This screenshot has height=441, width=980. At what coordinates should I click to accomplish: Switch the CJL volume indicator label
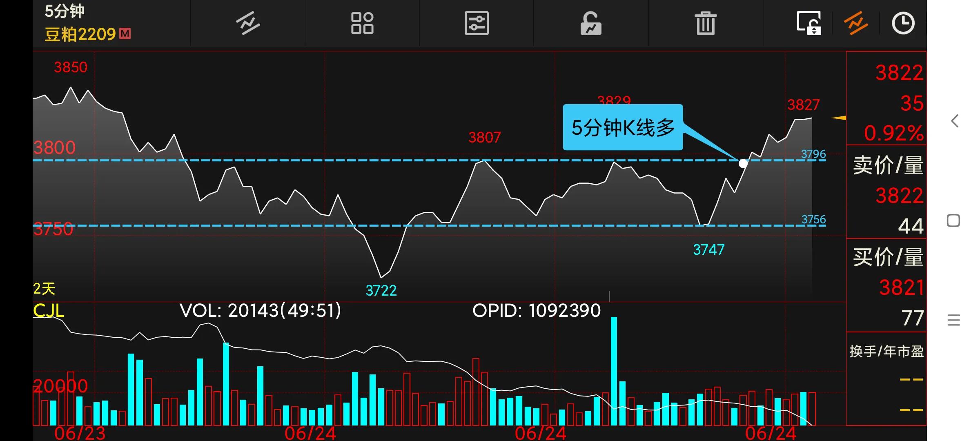[x=48, y=311]
